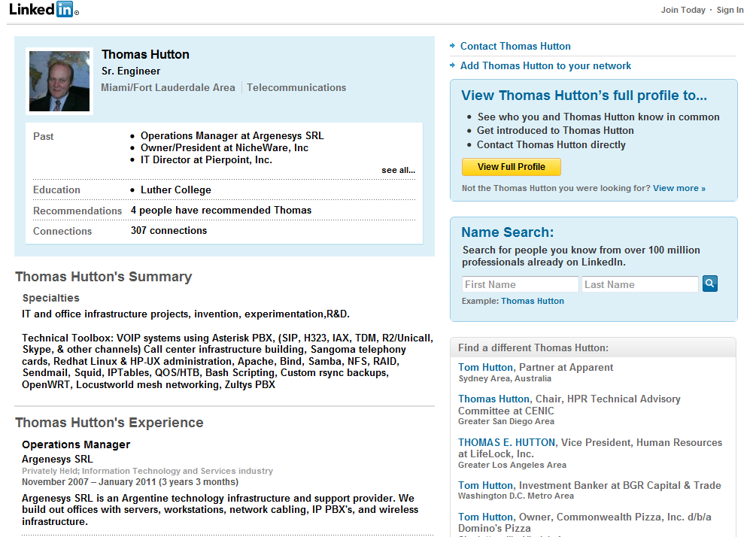This screenshot has height=537, width=756.
Task: Click Find a different Thomas Hutton: header
Action: [533, 348]
